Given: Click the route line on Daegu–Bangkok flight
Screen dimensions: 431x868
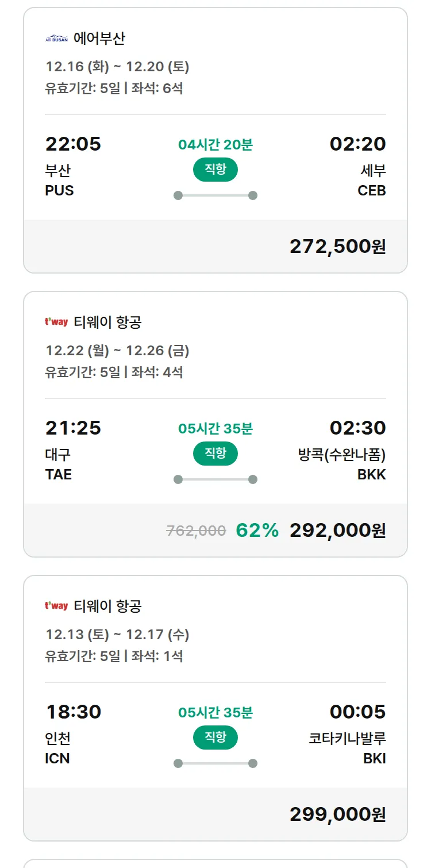Looking at the screenshot, I should tap(215, 479).
